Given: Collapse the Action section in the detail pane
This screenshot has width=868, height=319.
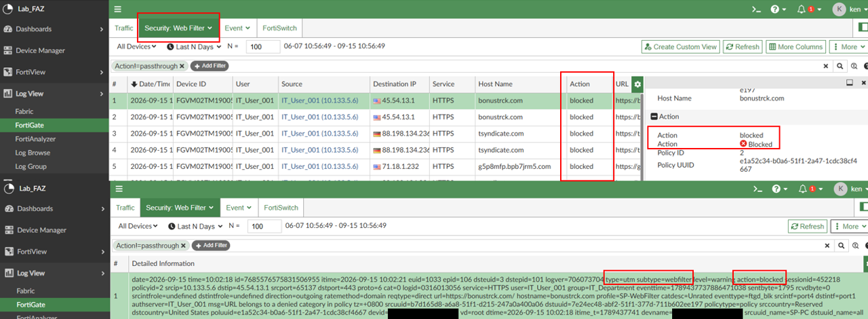Looking at the screenshot, I should click(x=654, y=117).
